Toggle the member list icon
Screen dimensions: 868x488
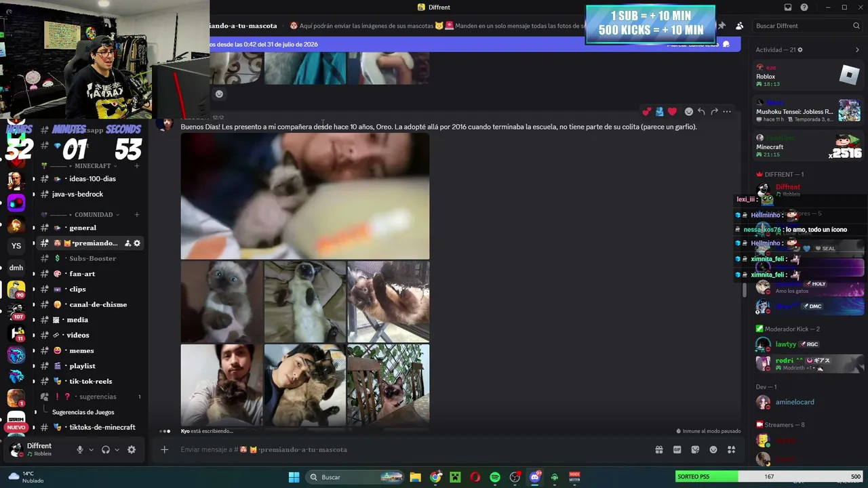coord(739,26)
